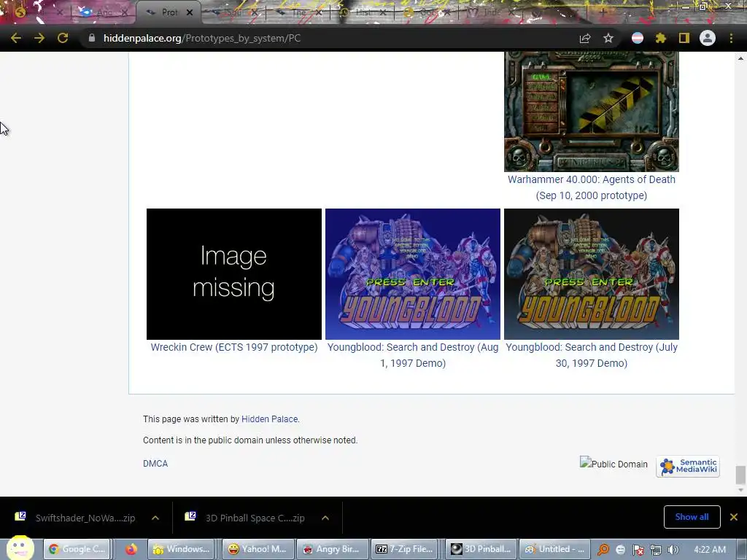
Task: Reload the hiddenpalace.org page
Action: coord(63,38)
